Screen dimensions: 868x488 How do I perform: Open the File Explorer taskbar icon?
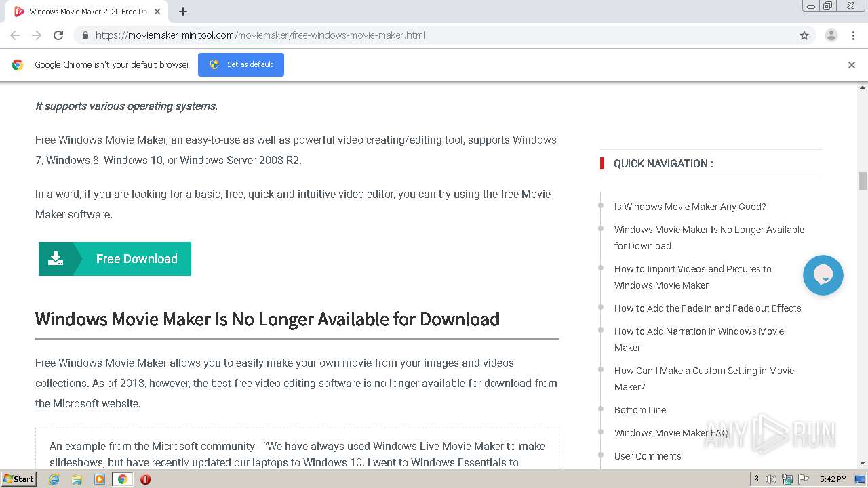(x=77, y=479)
